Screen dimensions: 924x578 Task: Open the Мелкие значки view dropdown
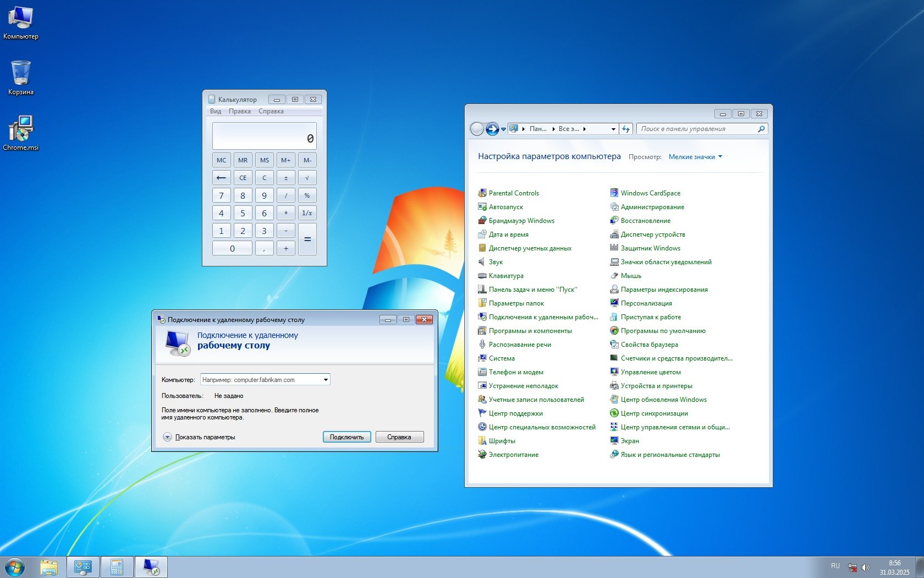(x=695, y=157)
